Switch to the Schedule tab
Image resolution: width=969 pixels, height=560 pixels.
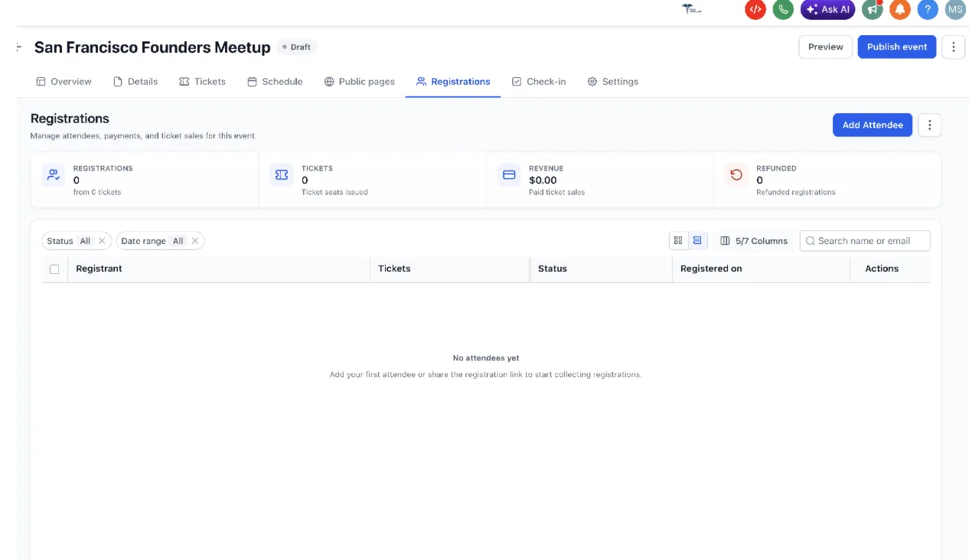click(275, 82)
